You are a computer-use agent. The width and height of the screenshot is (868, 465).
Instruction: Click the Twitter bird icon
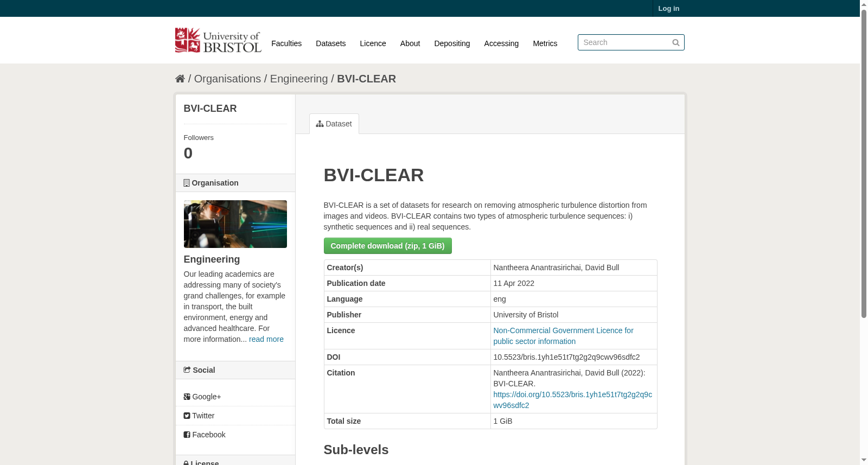pos(187,416)
